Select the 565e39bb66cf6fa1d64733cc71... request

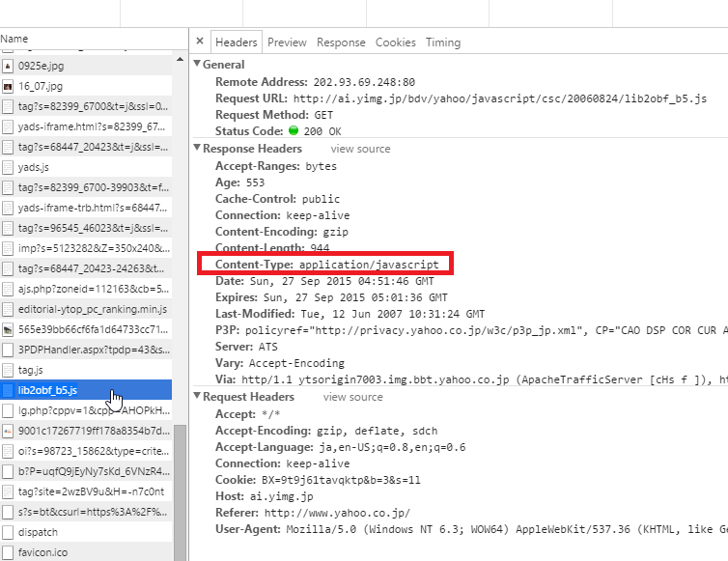86,329
